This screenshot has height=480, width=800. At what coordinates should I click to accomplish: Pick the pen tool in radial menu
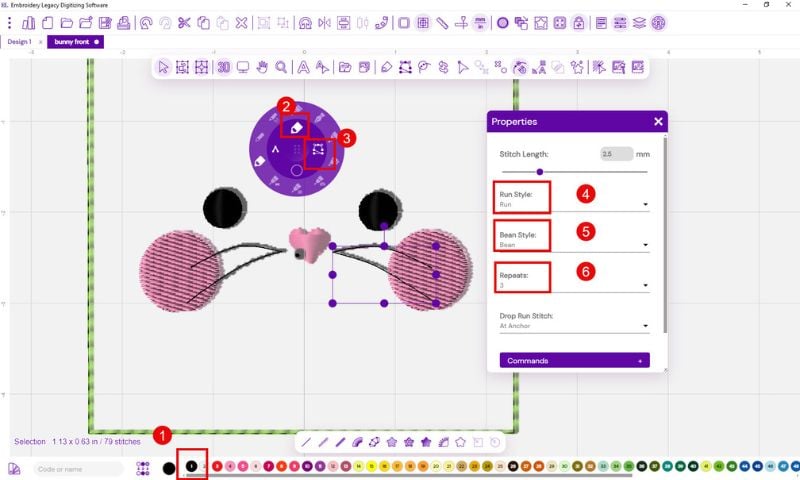coord(294,127)
